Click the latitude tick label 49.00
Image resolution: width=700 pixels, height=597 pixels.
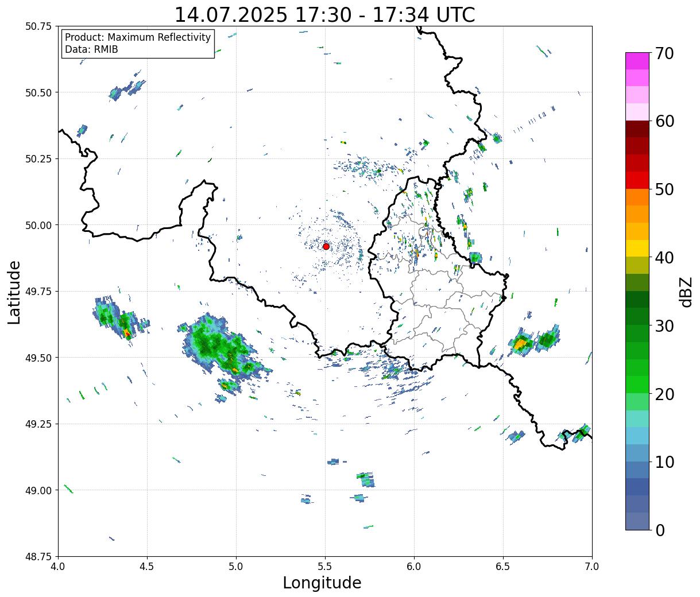click(39, 490)
